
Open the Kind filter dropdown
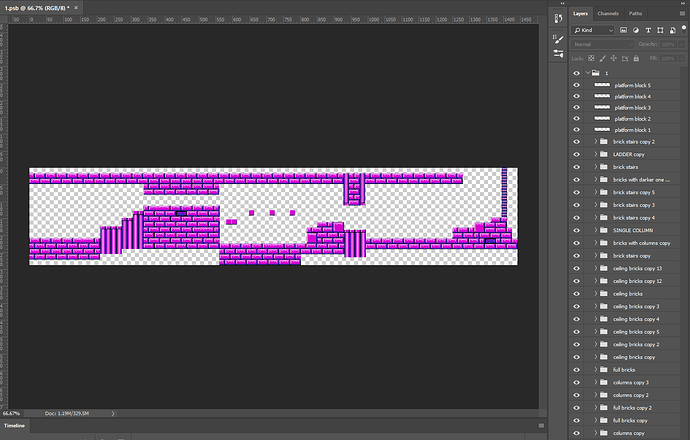[x=593, y=30]
